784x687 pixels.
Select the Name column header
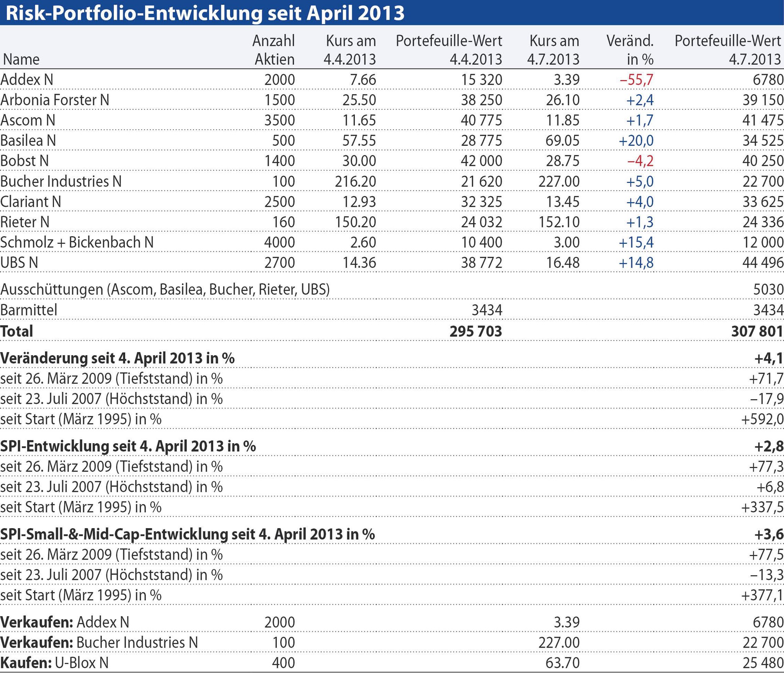click(x=21, y=59)
